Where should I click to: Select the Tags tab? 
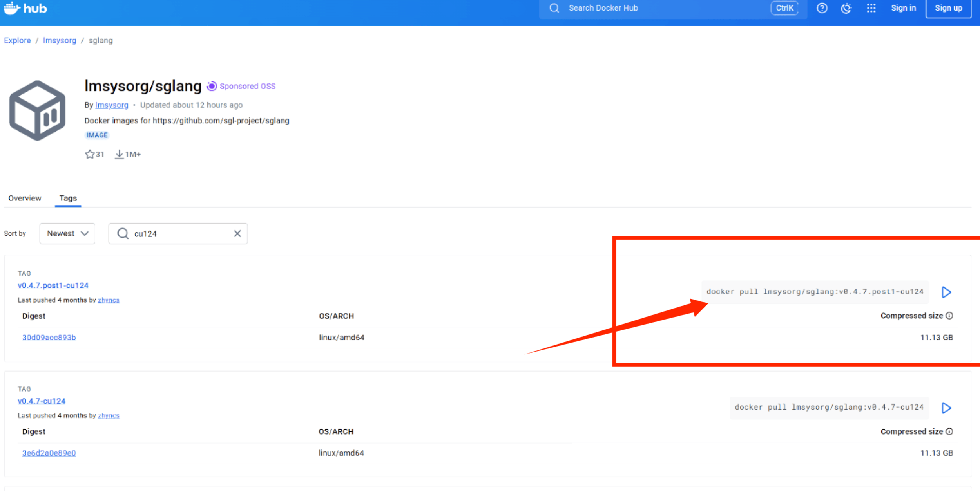pos(68,198)
